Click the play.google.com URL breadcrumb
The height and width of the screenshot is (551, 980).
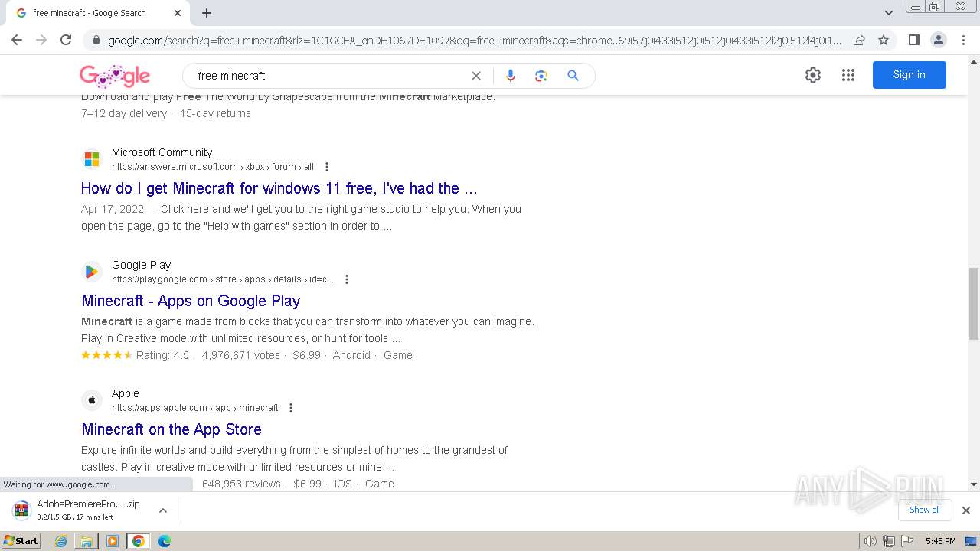tap(223, 279)
